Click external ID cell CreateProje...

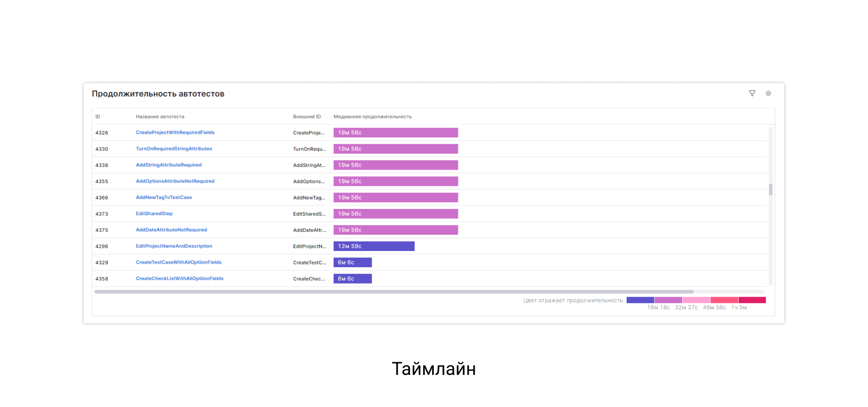tap(309, 133)
